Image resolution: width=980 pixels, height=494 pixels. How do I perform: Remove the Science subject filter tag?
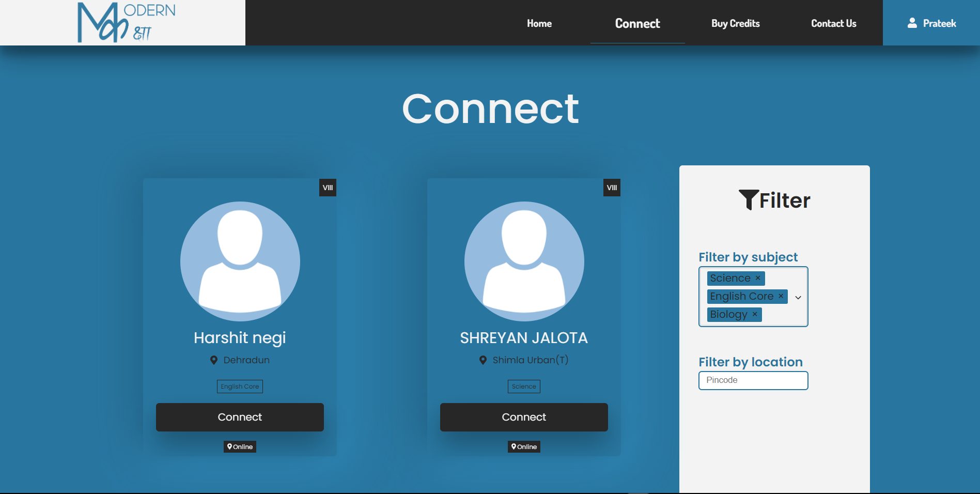[x=757, y=278]
